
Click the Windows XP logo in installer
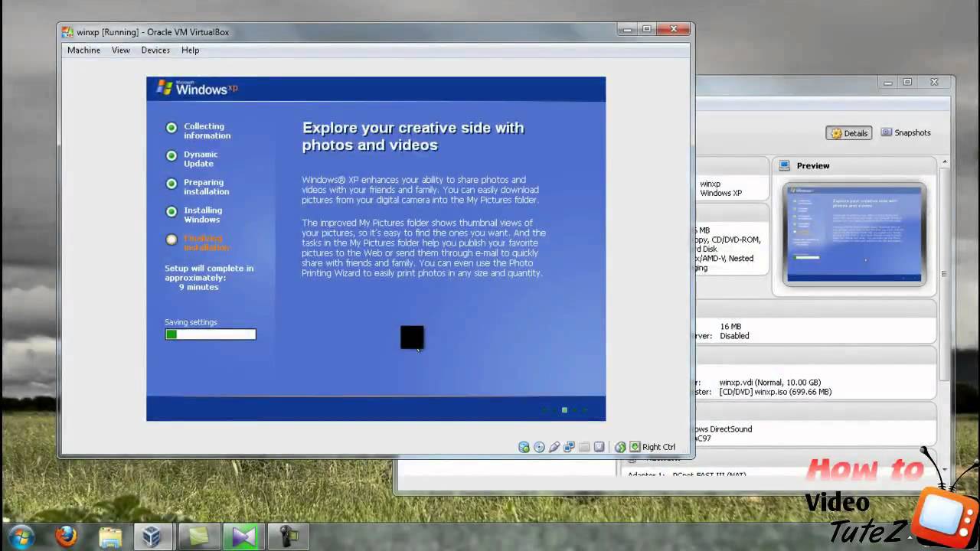coord(197,88)
